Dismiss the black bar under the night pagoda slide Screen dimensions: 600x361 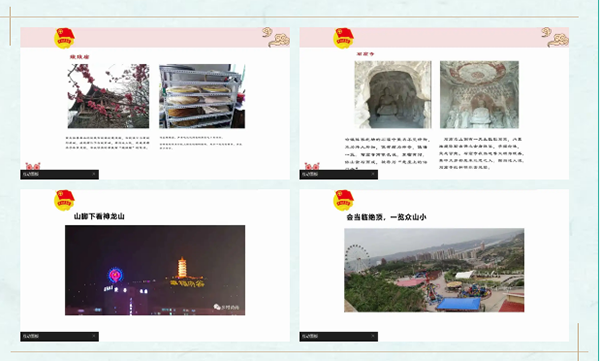94,336
